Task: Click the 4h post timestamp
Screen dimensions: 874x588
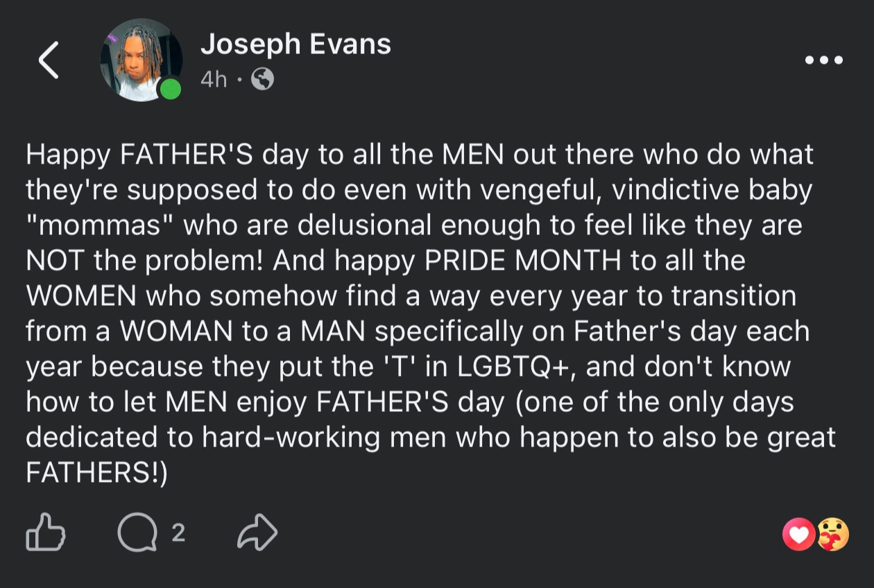Action: coord(214,80)
